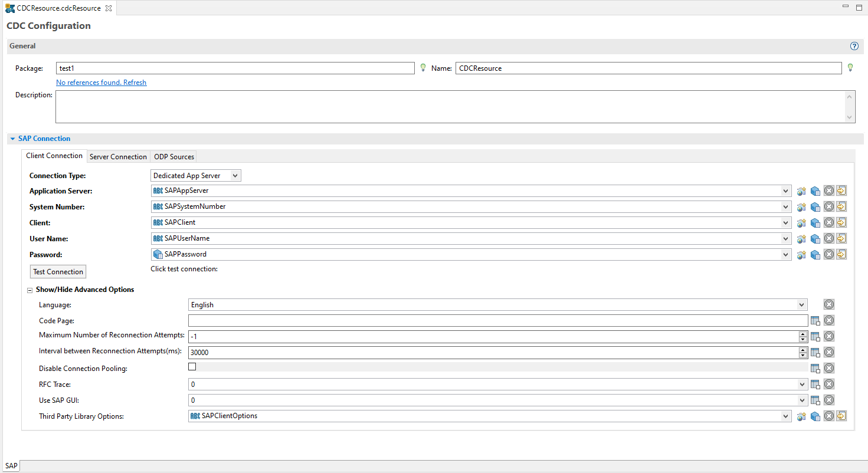Click the No references found. Refresh link
Screen dimensions: 868x473
[x=101, y=83]
